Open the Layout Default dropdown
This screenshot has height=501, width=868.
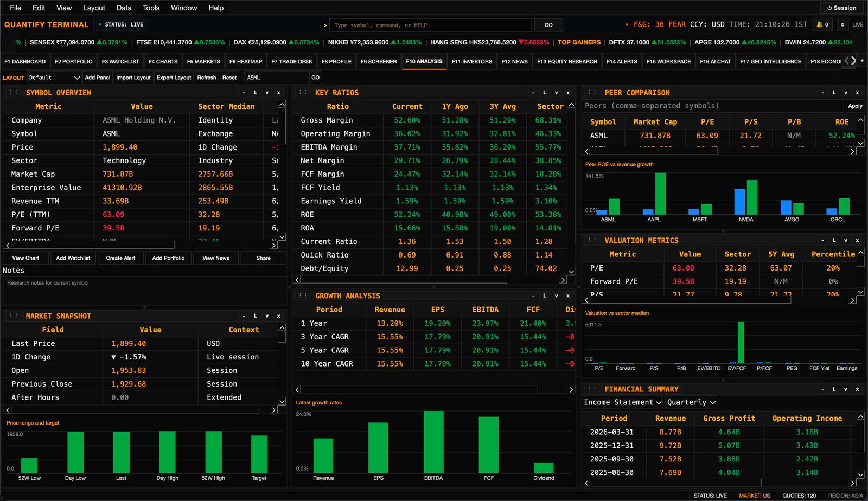(54, 78)
